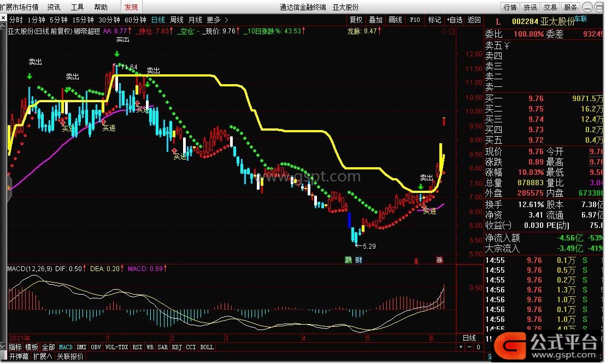
Task: Switch to the 周线 weekly timeframe
Action: point(176,20)
